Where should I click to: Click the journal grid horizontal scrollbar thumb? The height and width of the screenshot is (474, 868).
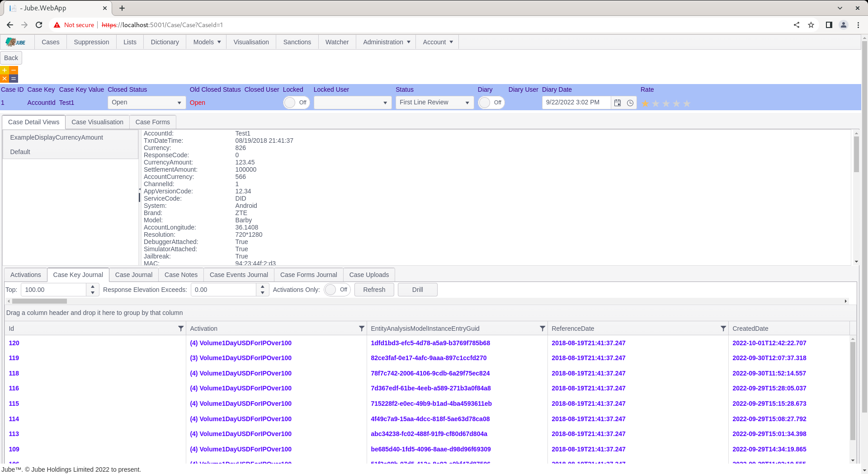pyautogui.click(x=39, y=301)
